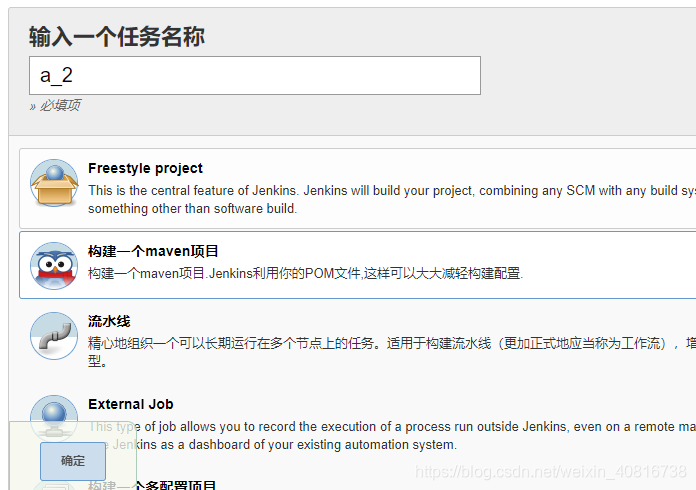Click the task name input field
The height and width of the screenshot is (490, 696).
(255, 75)
